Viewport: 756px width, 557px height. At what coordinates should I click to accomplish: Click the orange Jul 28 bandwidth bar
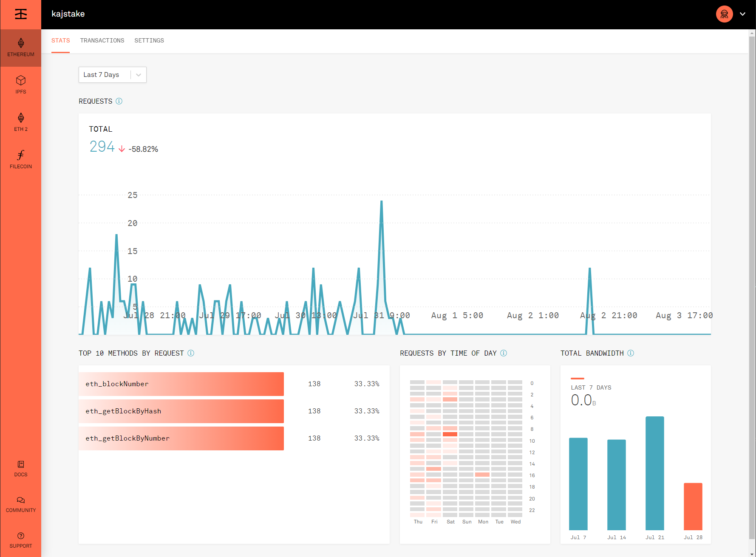(x=693, y=506)
